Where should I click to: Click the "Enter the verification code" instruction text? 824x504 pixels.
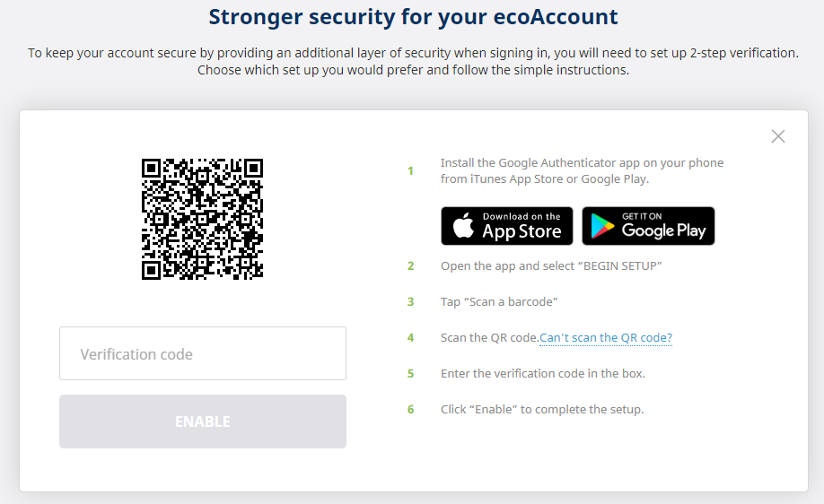click(x=543, y=374)
